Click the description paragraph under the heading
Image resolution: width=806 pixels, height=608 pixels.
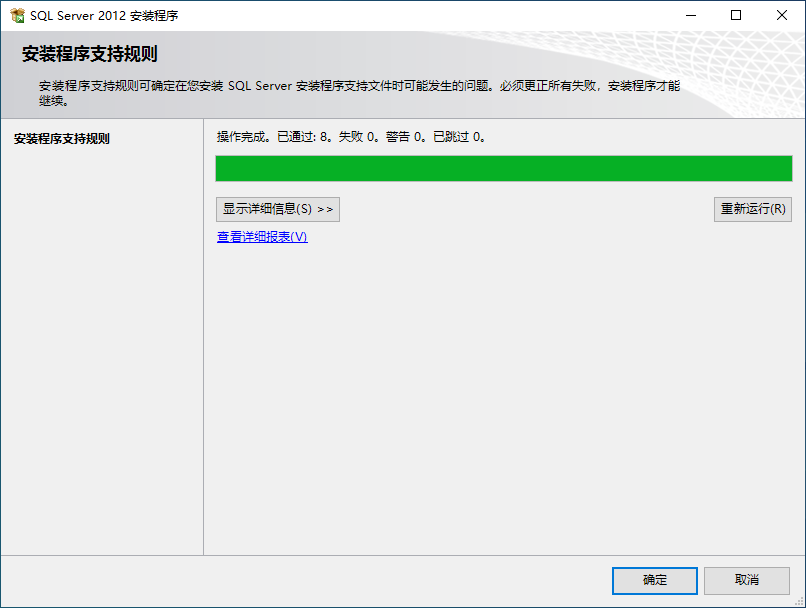359,93
